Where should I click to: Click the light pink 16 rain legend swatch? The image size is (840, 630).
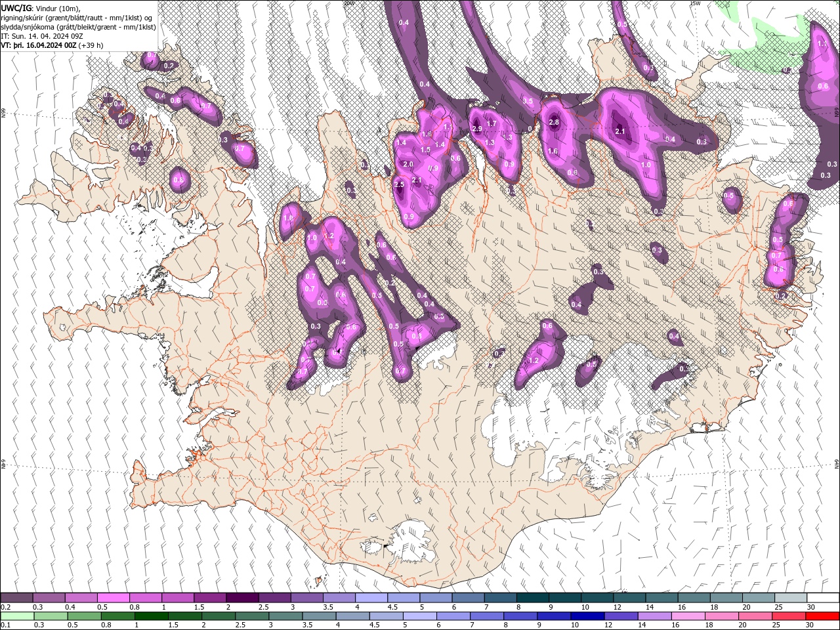[x=688, y=616]
